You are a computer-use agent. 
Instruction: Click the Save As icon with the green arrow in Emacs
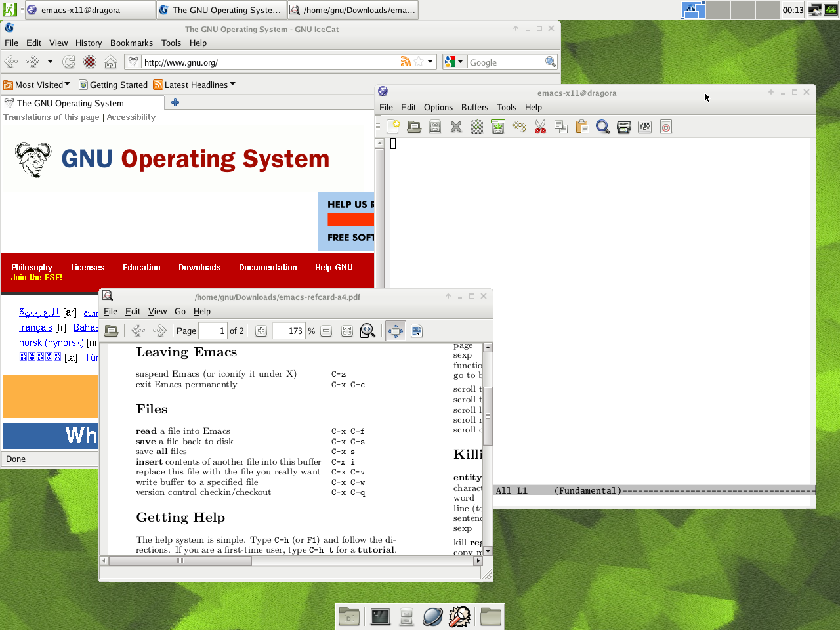click(498, 127)
